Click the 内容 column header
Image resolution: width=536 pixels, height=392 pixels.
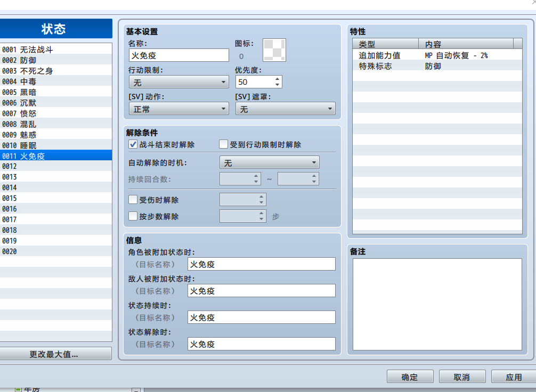466,44
